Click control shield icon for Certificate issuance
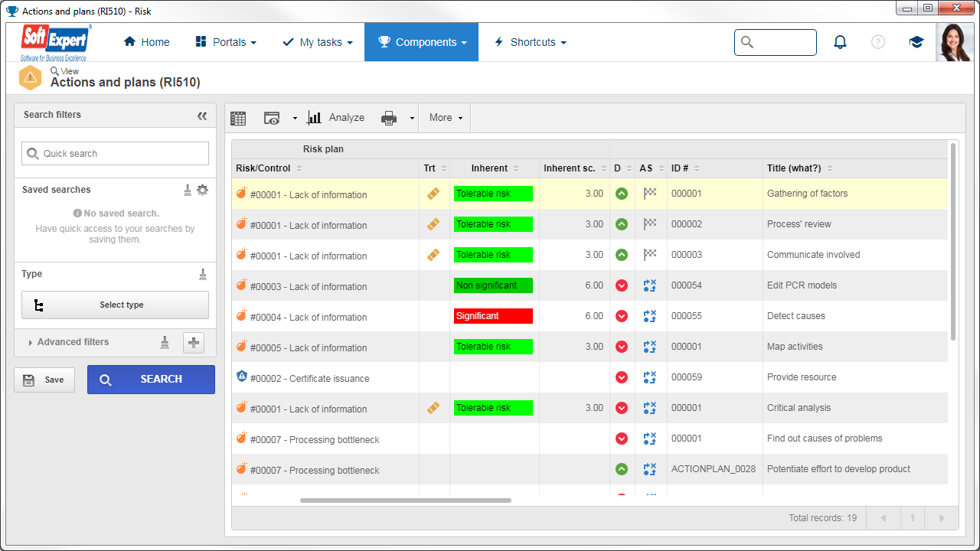The image size is (980, 551). pos(242,377)
